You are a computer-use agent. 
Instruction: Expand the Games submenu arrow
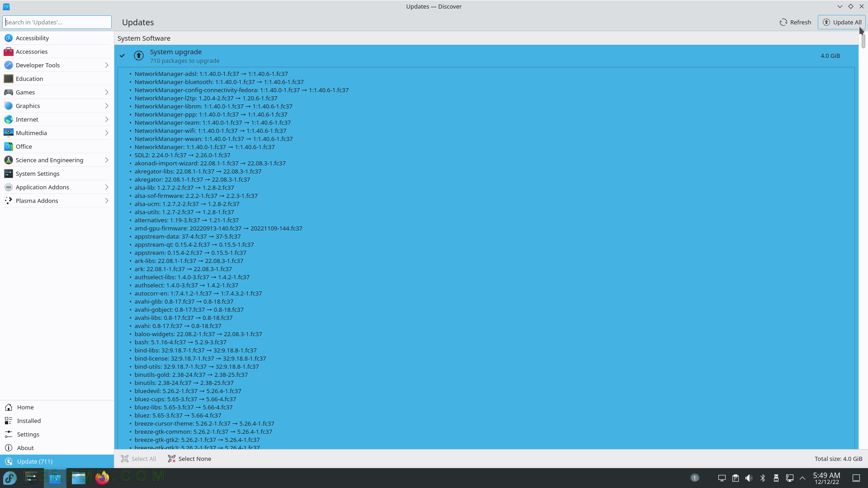tap(107, 92)
